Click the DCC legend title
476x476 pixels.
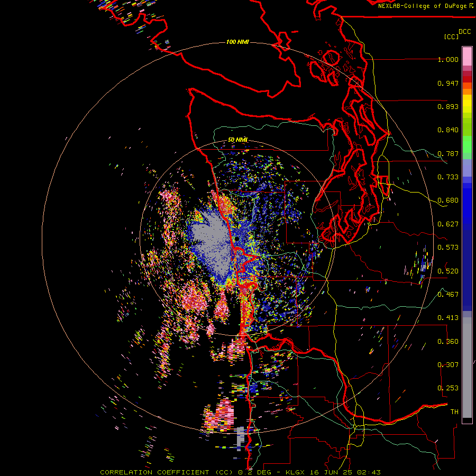point(464,32)
